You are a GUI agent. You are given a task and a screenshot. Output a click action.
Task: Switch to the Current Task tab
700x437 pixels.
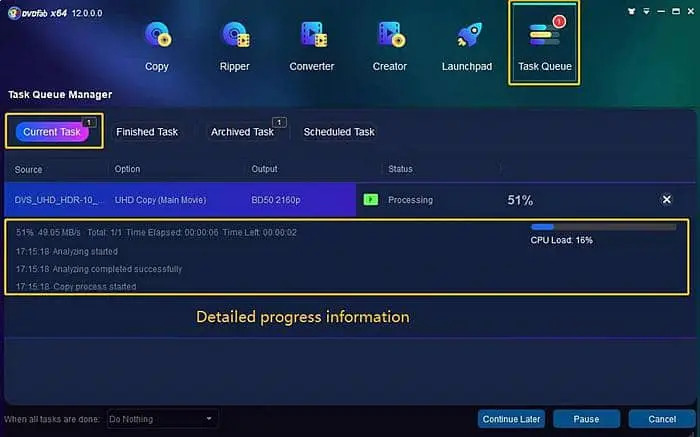click(x=52, y=132)
